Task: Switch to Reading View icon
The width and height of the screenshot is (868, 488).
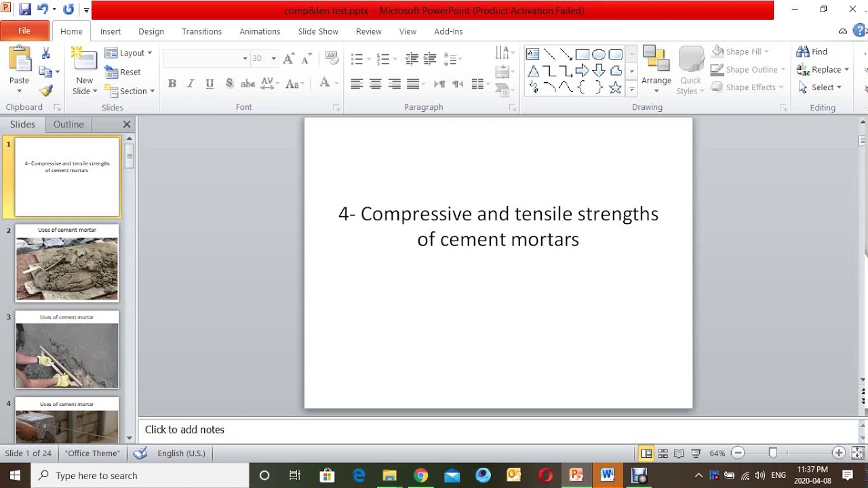Action: click(679, 453)
